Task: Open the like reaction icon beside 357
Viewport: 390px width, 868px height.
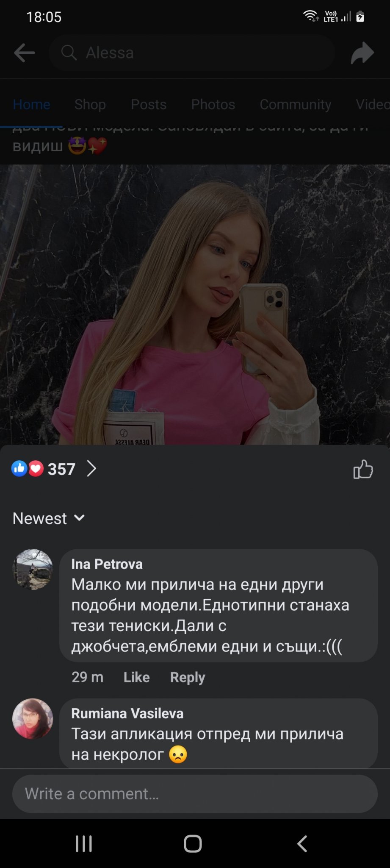Action: point(19,469)
